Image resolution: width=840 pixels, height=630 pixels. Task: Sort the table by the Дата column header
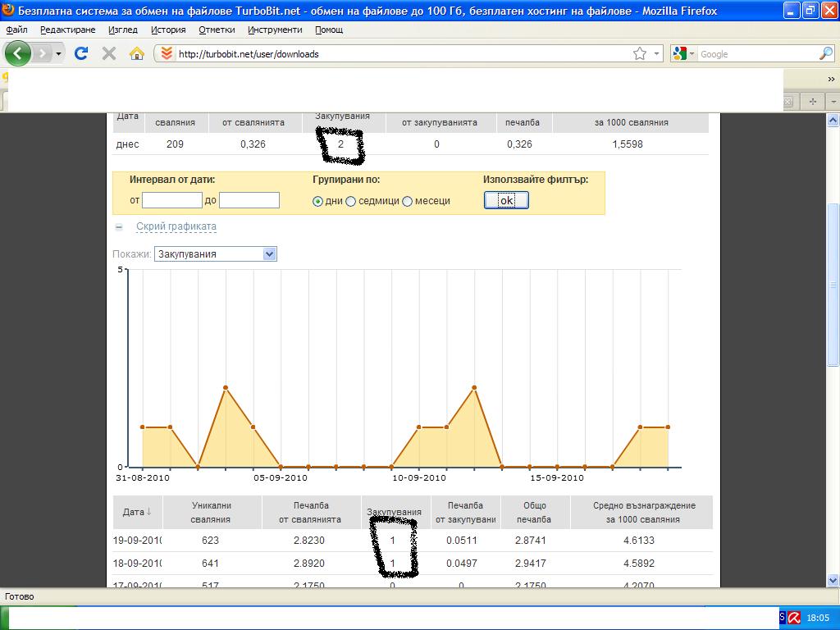pyautogui.click(x=138, y=512)
